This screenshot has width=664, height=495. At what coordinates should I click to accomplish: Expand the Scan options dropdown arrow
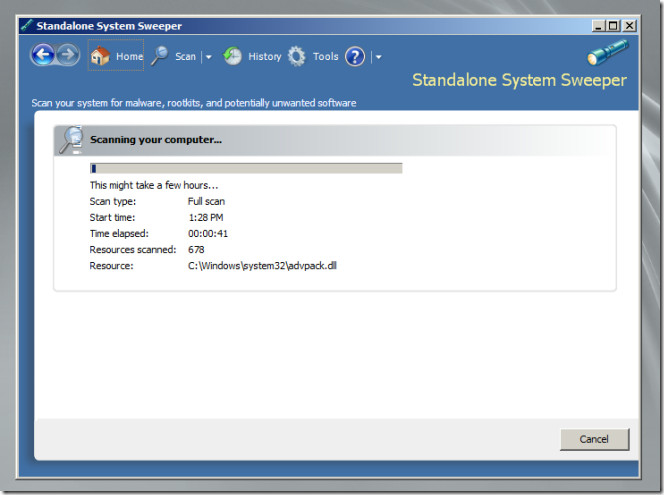tap(208, 57)
